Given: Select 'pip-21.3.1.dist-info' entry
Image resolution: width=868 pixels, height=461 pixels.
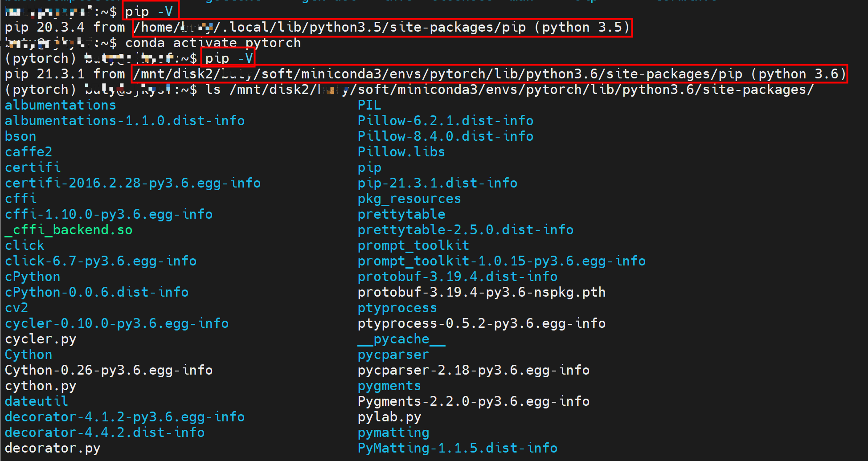Looking at the screenshot, I should (438, 183).
